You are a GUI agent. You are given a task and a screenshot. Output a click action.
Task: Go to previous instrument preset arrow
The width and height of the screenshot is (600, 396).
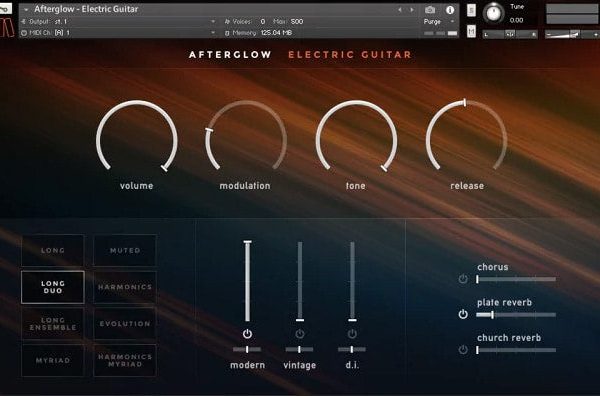[x=400, y=10]
